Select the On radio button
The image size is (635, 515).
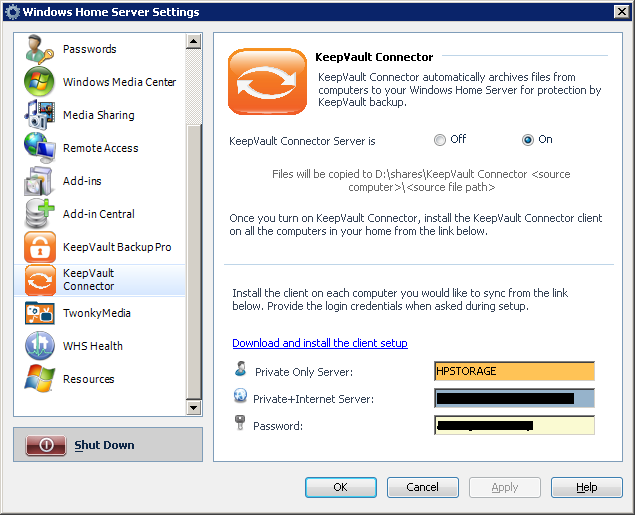(x=527, y=140)
